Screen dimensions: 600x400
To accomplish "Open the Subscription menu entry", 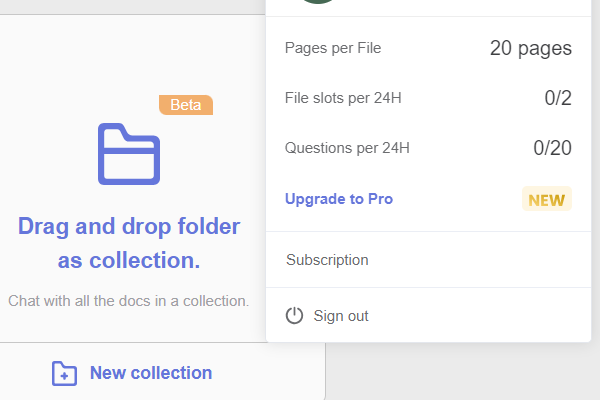I will click(x=327, y=260).
